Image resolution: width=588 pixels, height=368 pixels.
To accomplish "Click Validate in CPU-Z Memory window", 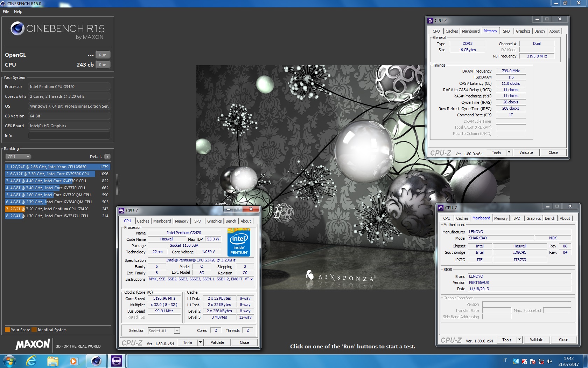I will (x=526, y=152).
